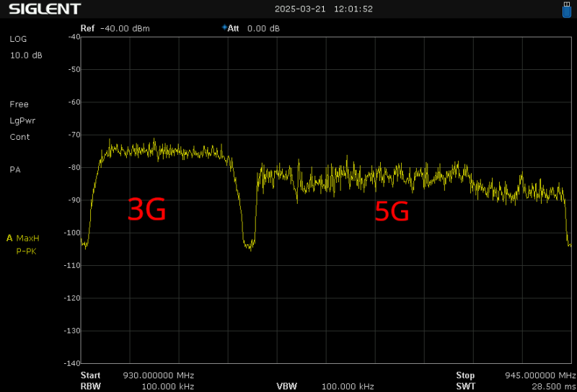Click the red 5G annotation
Screen dimensions: 577x392
(x=392, y=212)
